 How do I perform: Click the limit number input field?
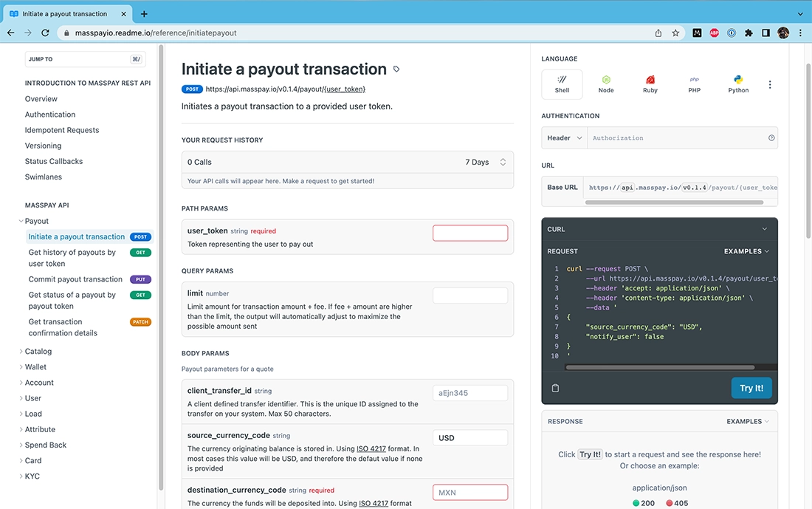[x=470, y=296]
